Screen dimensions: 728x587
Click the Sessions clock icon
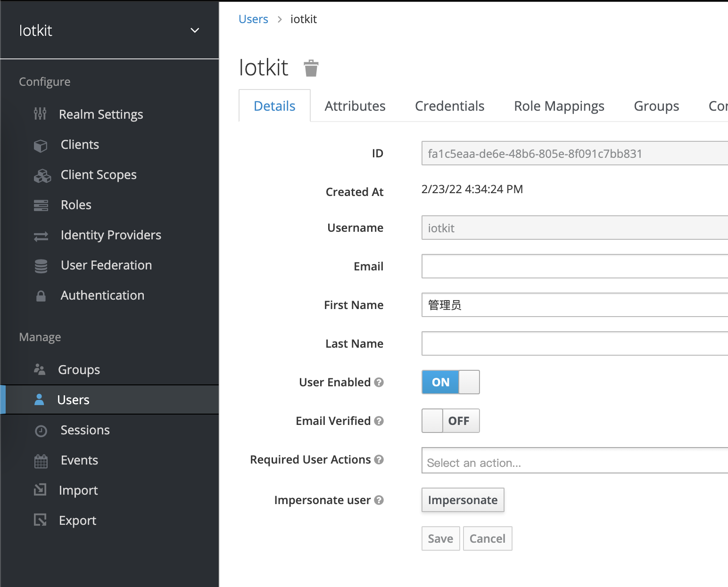pyautogui.click(x=41, y=431)
